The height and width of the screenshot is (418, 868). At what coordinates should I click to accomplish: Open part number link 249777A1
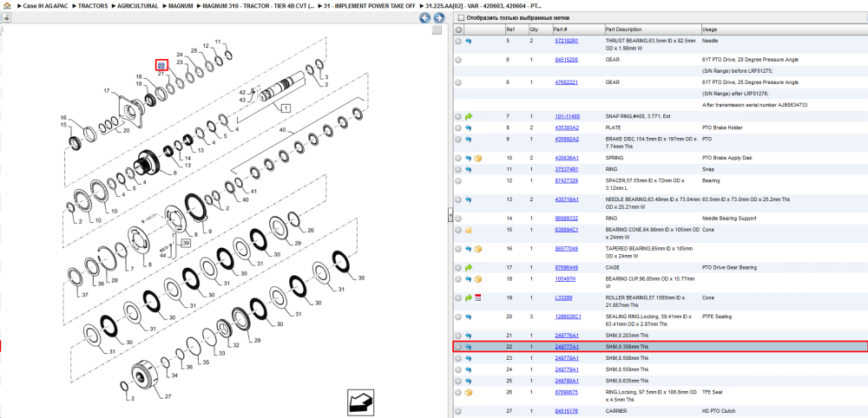[566, 347]
